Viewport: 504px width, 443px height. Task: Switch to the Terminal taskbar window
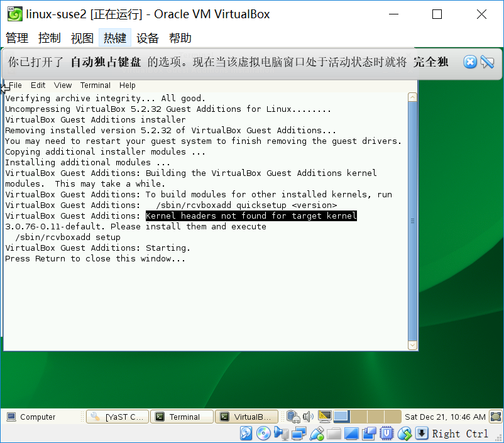(x=182, y=417)
